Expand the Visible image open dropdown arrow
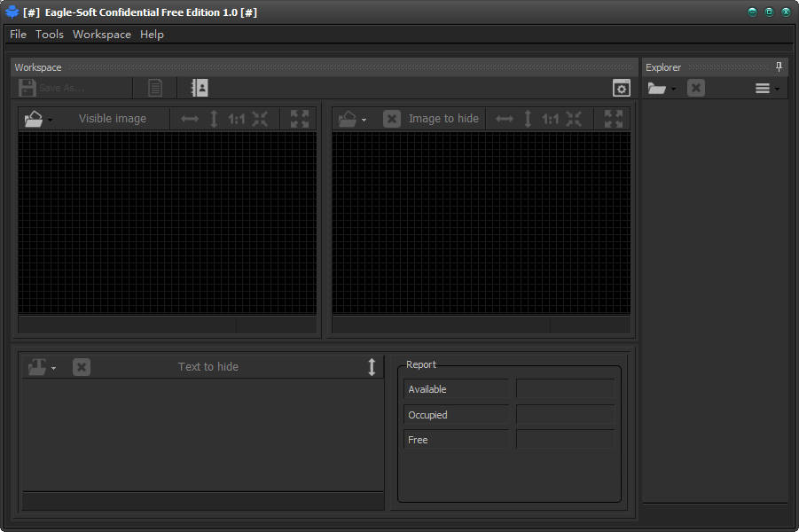799x532 pixels. tap(50, 121)
